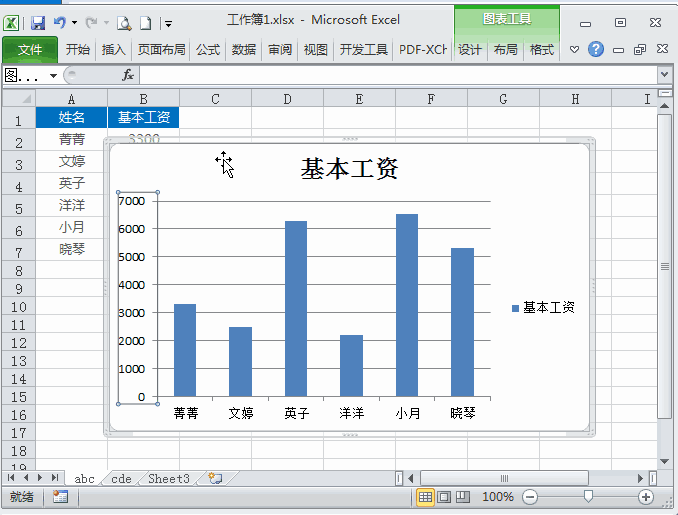678x515 pixels.
Task: Select row 10 header
Action: point(19,307)
